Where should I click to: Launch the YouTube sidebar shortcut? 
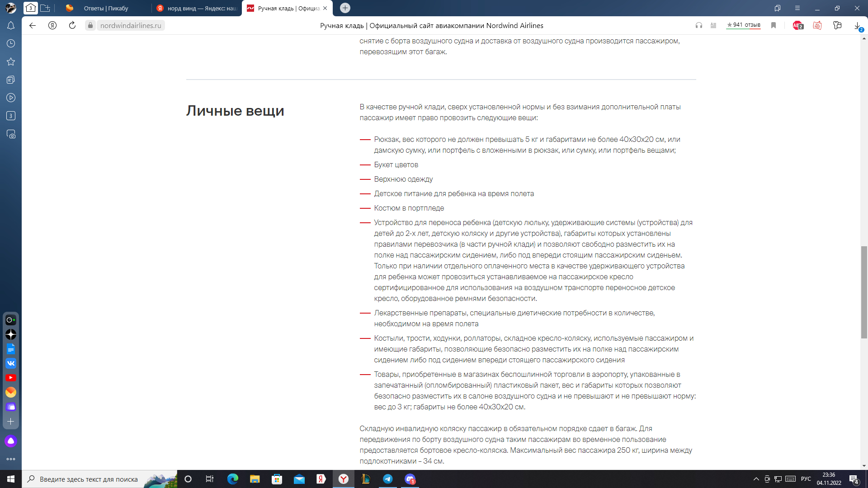[11, 378]
